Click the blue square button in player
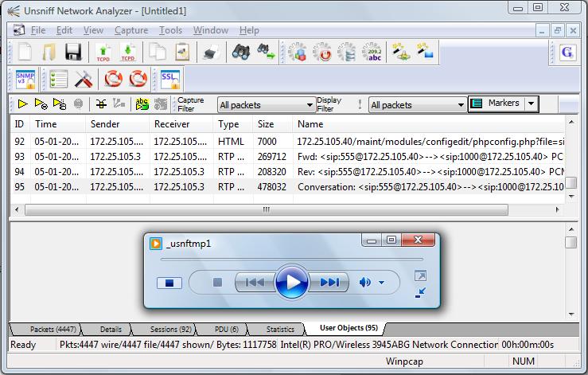This screenshot has width=588, height=375. pos(169,283)
